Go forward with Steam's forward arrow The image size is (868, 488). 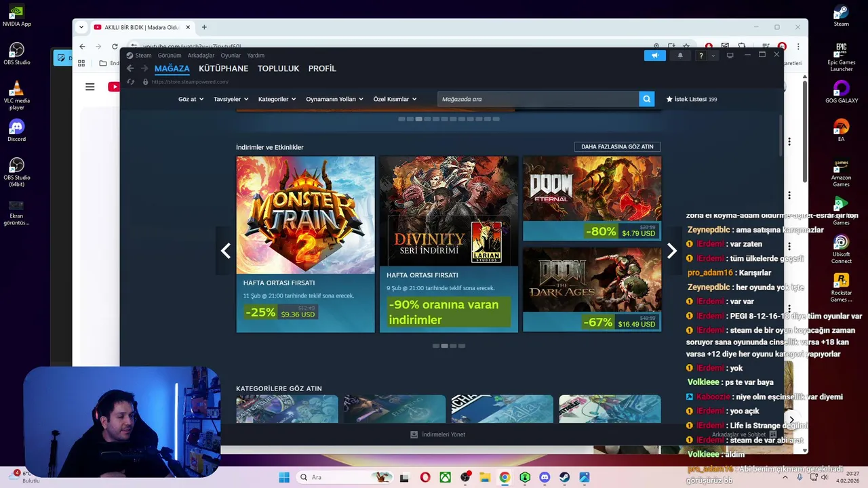pyautogui.click(x=144, y=68)
